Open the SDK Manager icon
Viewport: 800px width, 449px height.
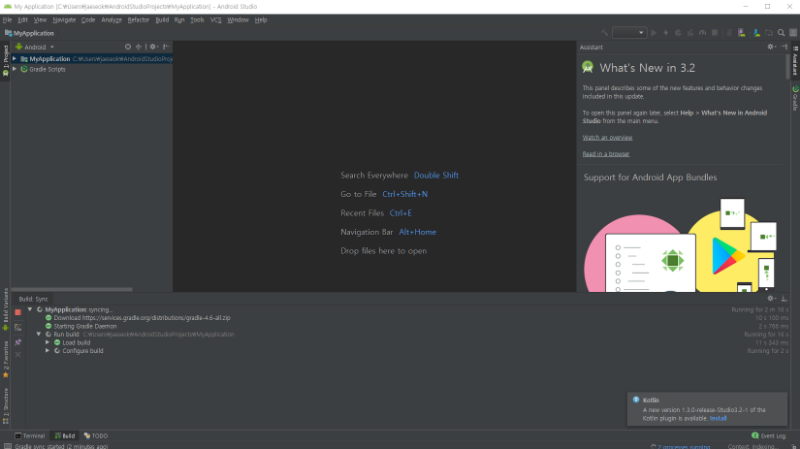tap(756, 33)
